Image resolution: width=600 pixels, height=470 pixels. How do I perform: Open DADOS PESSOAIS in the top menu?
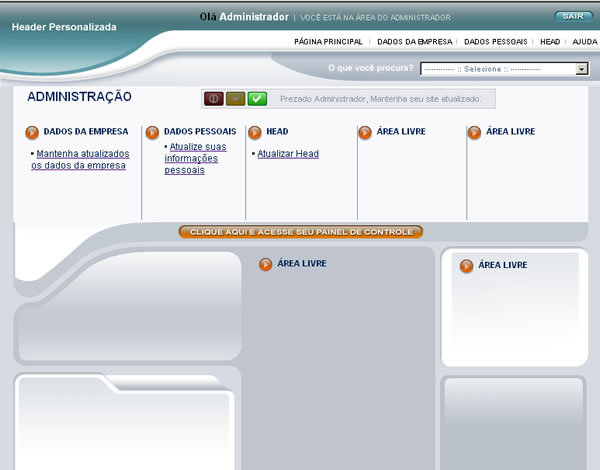[x=496, y=42]
